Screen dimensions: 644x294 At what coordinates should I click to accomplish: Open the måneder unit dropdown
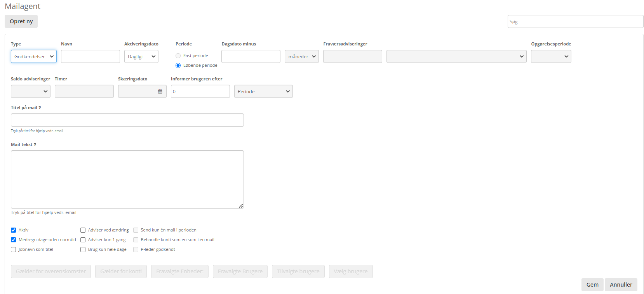[x=302, y=57]
